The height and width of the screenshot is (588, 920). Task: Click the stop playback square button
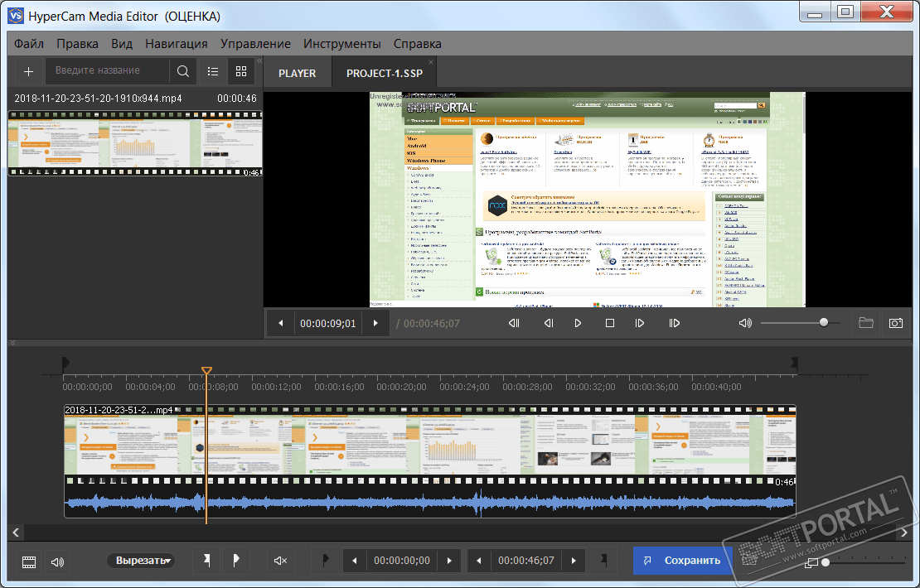(x=610, y=323)
